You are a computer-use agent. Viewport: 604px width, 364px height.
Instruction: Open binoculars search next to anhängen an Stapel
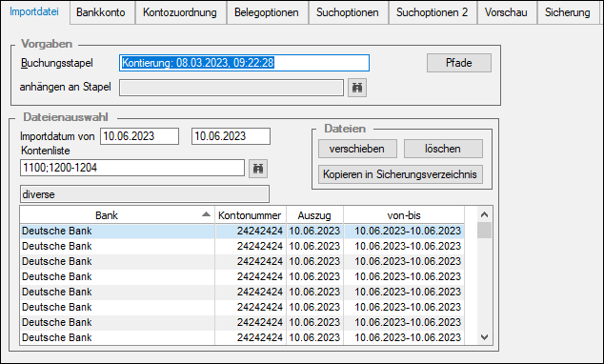pyautogui.click(x=357, y=88)
